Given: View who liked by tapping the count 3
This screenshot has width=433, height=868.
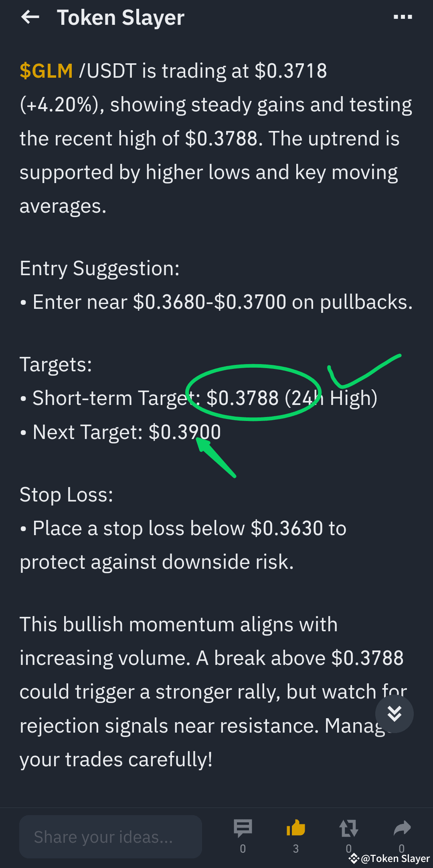Looking at the screenshot, I should point(296,848).
